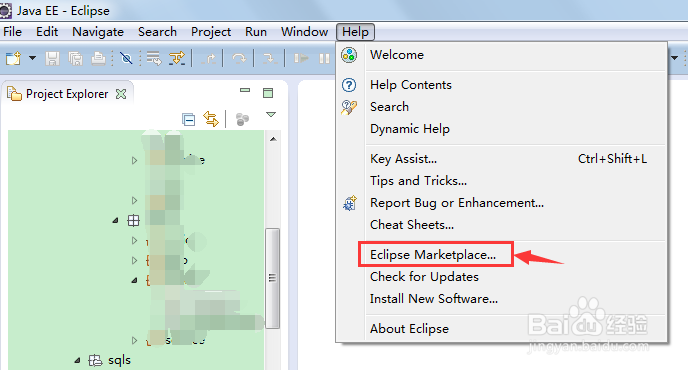Open the New wizard dropdown arrow
Viewport: 688px width, 370px height.
tap(32, 58)
